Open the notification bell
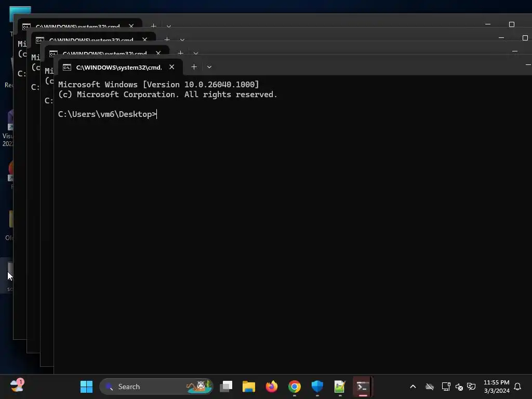 pos(517,387)
